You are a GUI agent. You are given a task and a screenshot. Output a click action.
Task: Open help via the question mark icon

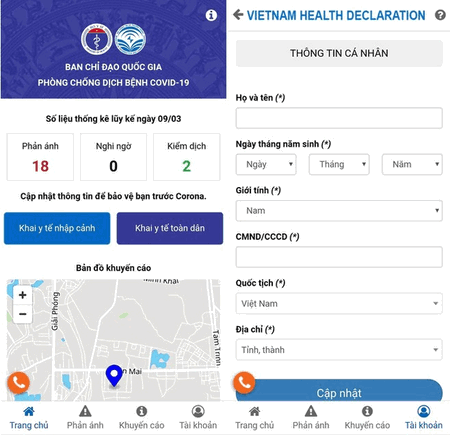[440, 15]
